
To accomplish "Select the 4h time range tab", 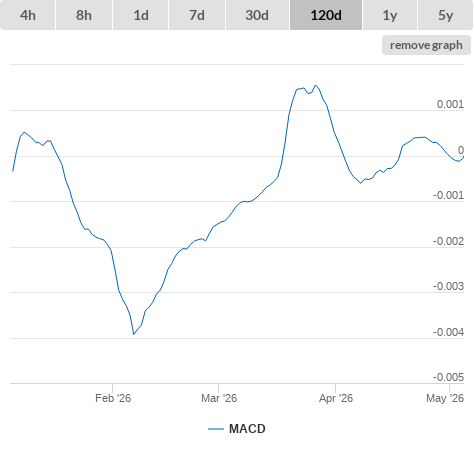I will pos(28,15).
